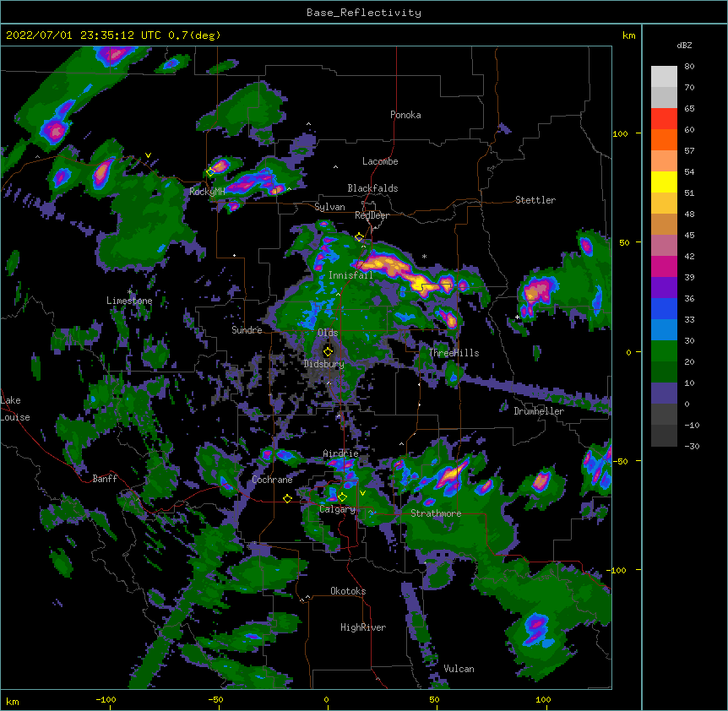
Task: Click the km unit label near the timestamp row
Action: pyautogui.click(x=628, y=35)
